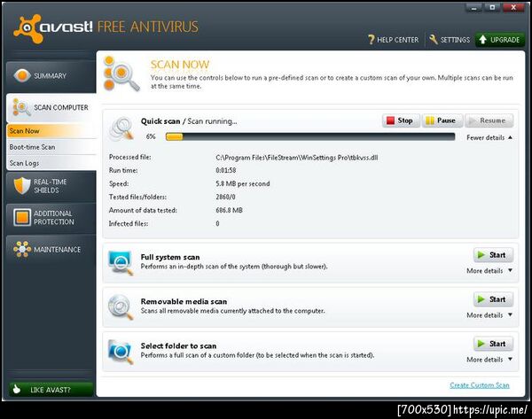Open the Create Custom Scan link
This screenshot has width=532, height=419.
click(x=480, y=385)
